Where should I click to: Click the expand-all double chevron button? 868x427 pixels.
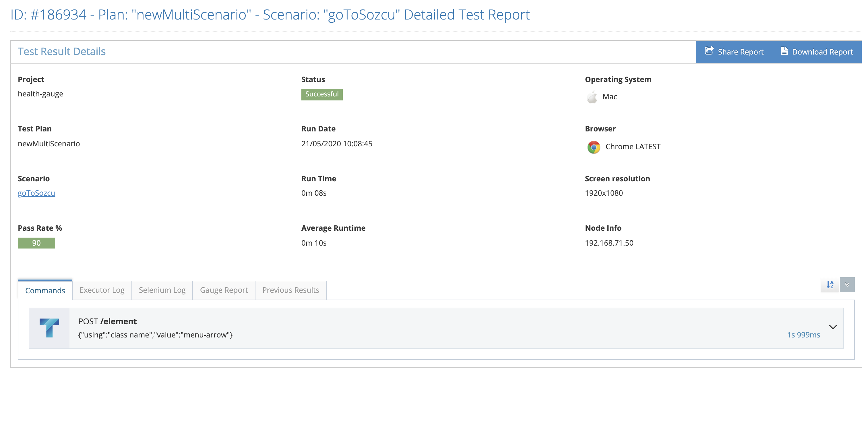(847, 285)
